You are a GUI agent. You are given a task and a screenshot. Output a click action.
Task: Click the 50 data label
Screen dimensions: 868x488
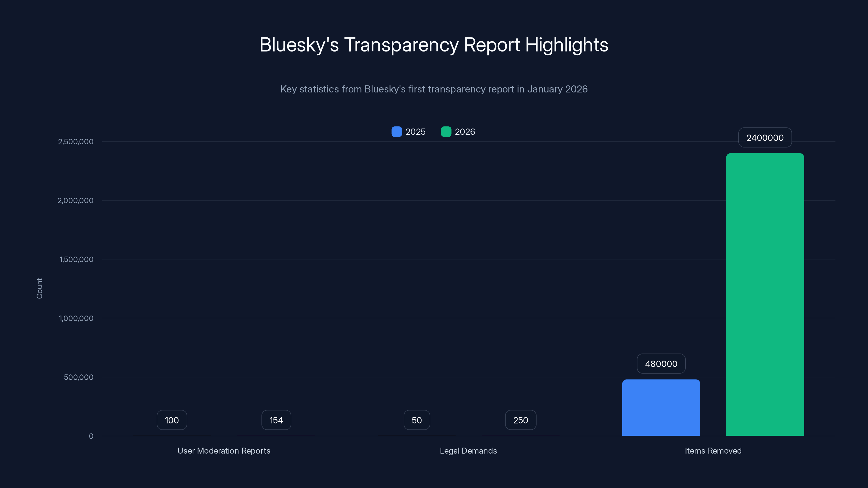(x=417, y=420)
